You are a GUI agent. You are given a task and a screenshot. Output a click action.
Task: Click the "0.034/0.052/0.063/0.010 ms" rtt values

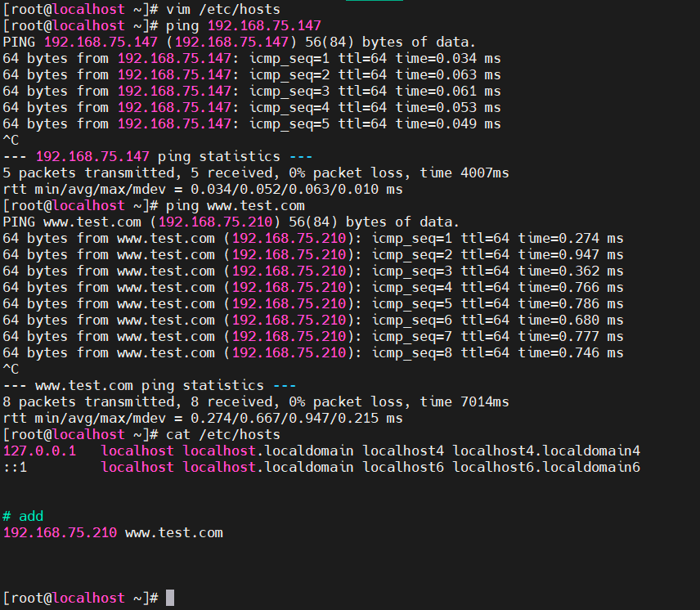[x=296, y=189]
